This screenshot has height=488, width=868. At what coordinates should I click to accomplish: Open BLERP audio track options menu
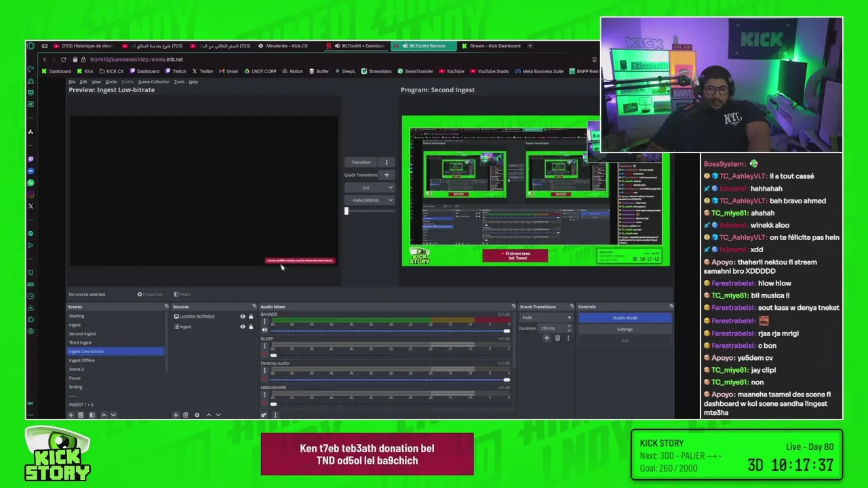point(264,346)
